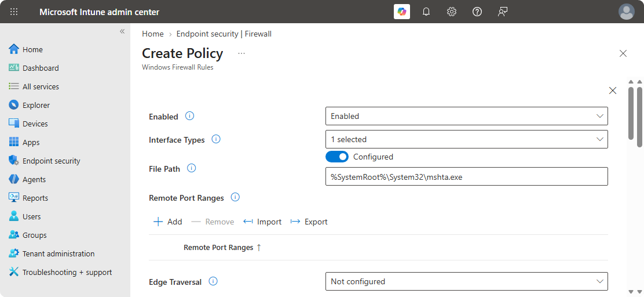Image resolution: width=644 pixels, height=297 pixels.
Task: Show info tooltip for Interface Types
Action: [x=216, y=139]
